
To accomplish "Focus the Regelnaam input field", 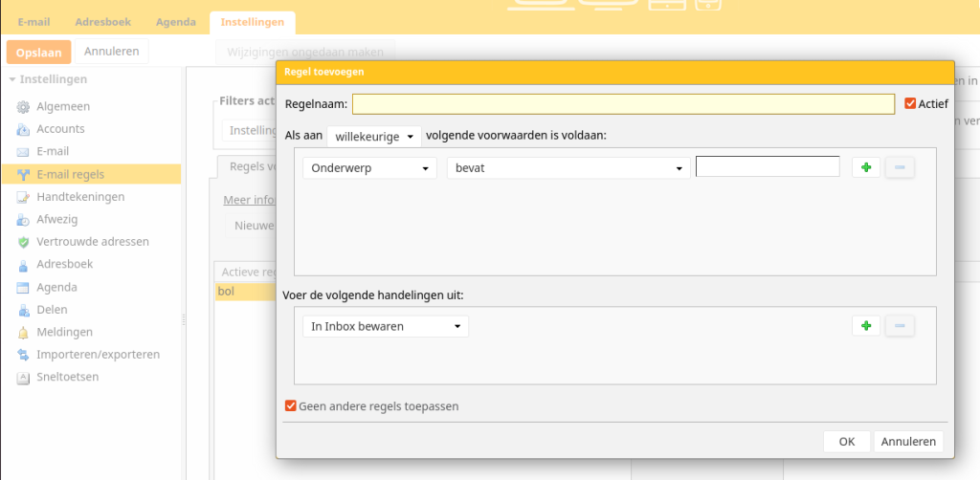I will [623, 104].
